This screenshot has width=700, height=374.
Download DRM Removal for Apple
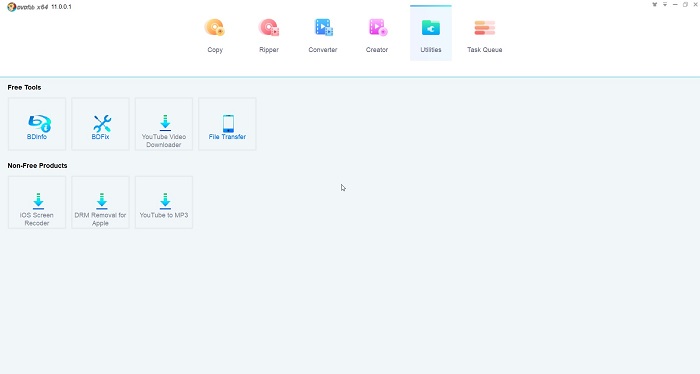[100, 203]
